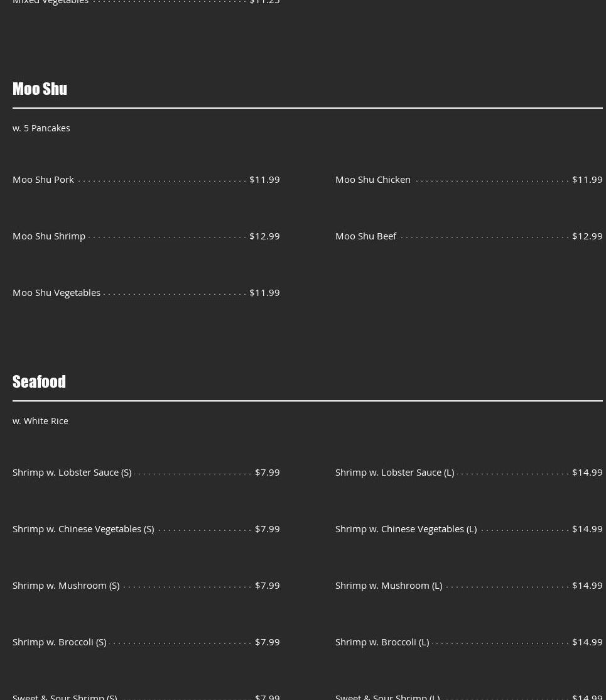Select the Moo Shu Chicken item
The image size is (606, 700).
pyautogui.click(x=373, y=179)
